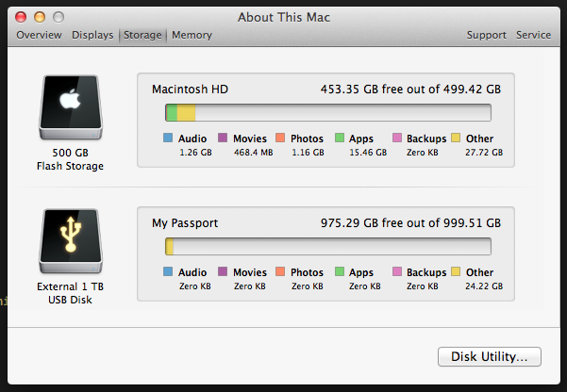
Task: Click the gray disabled zoom button
Action: (x=58, y=17)
